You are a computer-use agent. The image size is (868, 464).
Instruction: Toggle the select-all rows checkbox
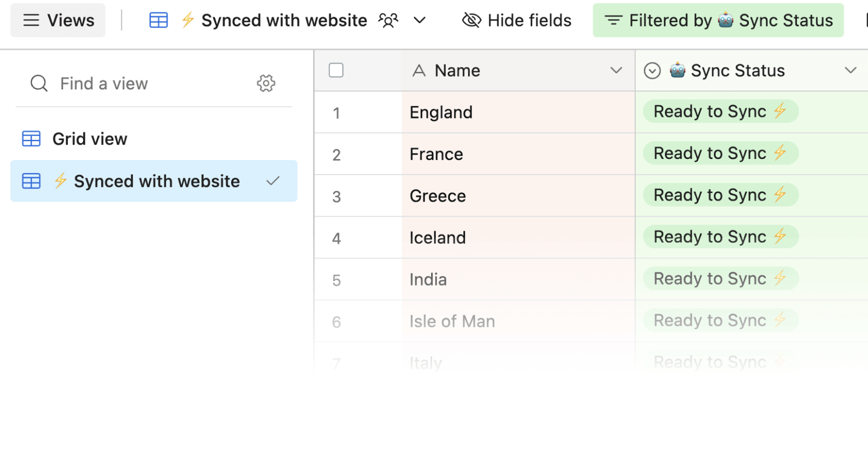(336, 71)
